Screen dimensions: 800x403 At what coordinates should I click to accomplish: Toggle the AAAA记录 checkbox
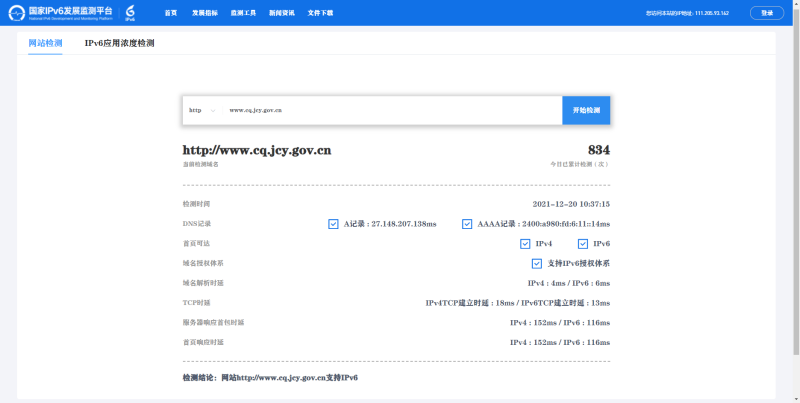tap(467, 224)
